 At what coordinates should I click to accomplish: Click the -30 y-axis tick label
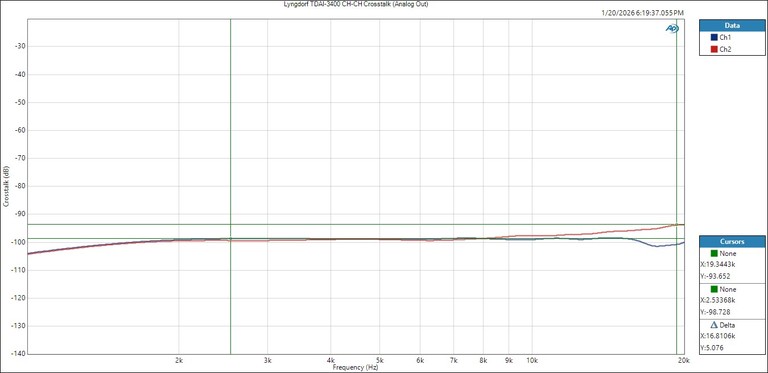[20, 47]
